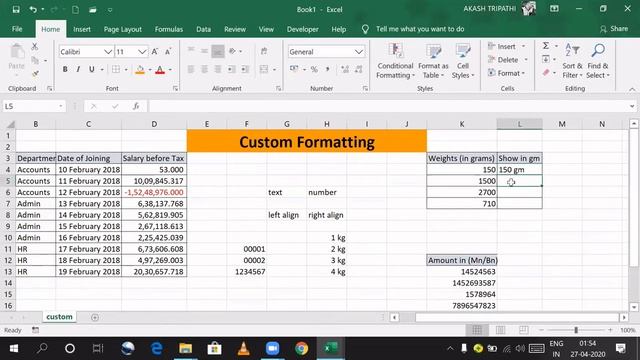
Task: Toggle Italic formatting
Action: pyautogui.click(x=78, y=69)
